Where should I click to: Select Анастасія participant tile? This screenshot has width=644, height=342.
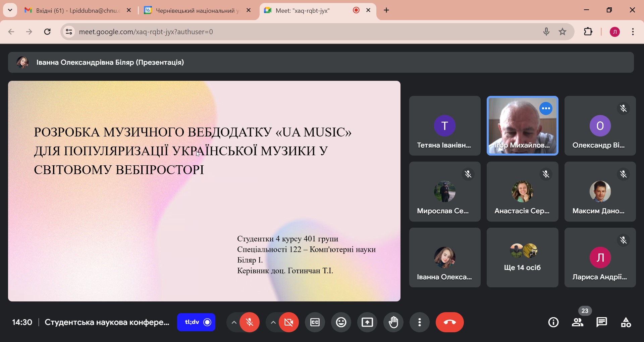click(522, 192)
